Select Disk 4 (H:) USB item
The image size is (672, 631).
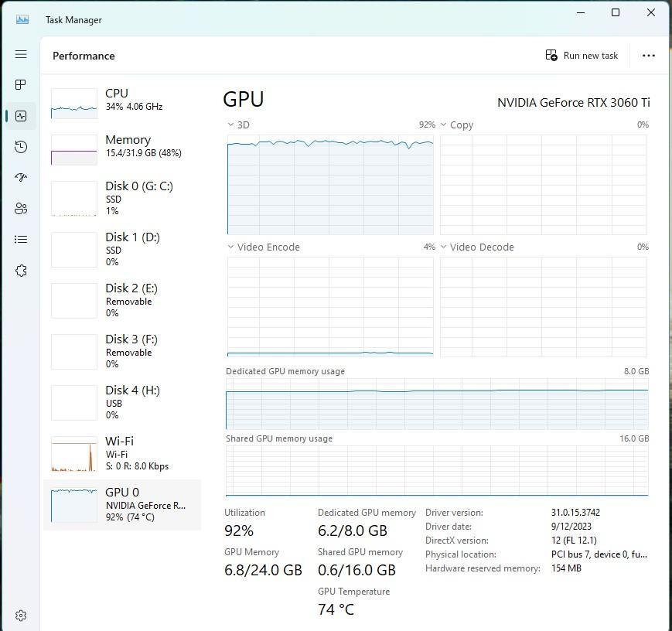point(122,403)
